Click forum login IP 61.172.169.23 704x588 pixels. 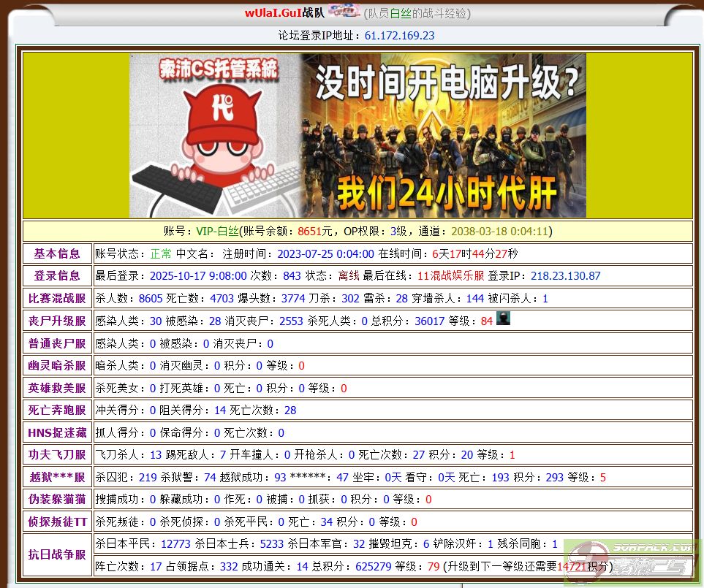tap(399, 35)
